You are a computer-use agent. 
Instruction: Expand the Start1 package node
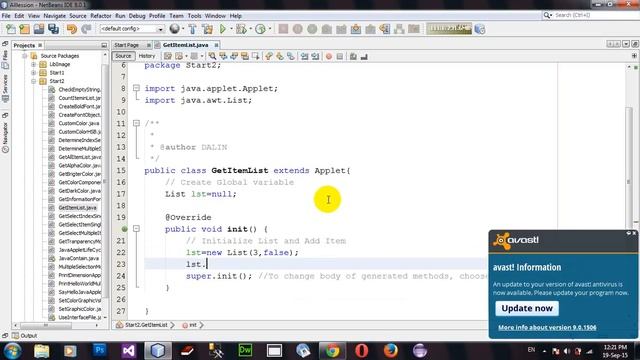[x=34, y=73]
